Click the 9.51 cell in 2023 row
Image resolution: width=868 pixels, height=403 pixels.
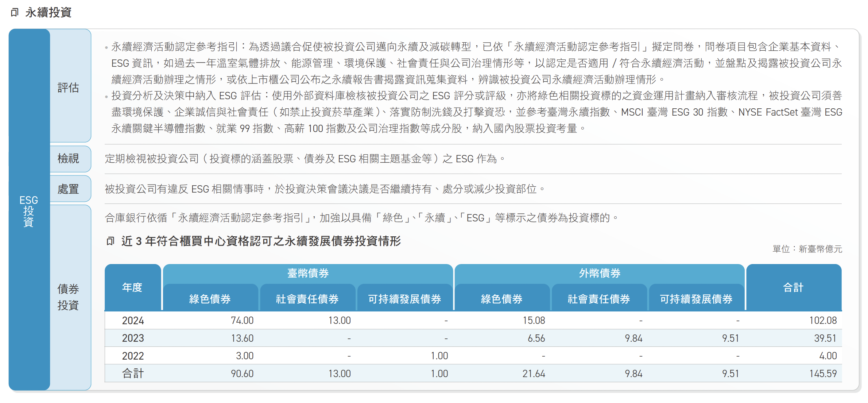(x=731, y=338)
